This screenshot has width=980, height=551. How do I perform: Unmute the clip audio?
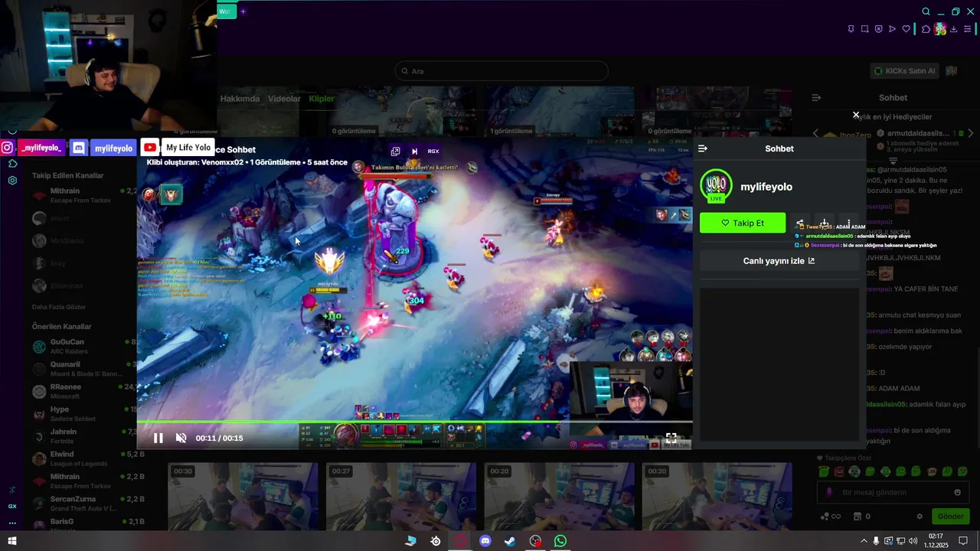181,438
